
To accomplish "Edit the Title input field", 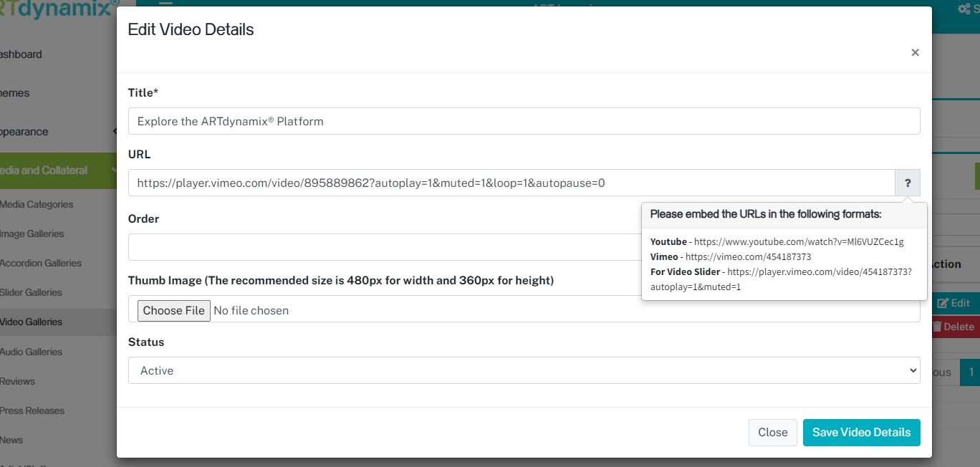I will pyautogui.click(x=524, y=121).
